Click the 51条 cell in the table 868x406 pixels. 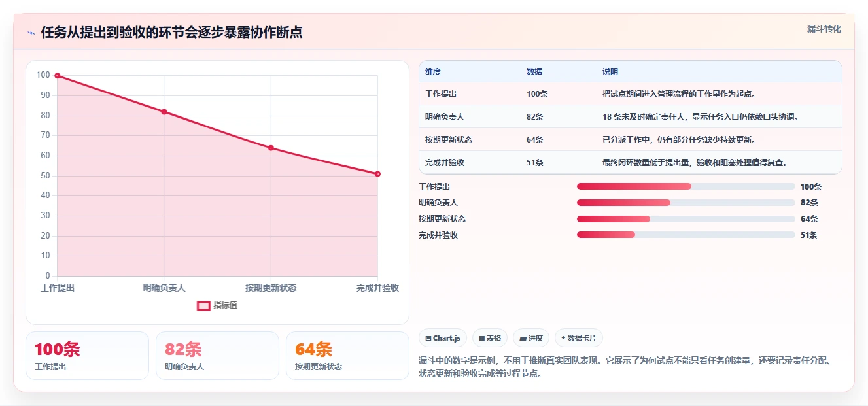(535, 163)
